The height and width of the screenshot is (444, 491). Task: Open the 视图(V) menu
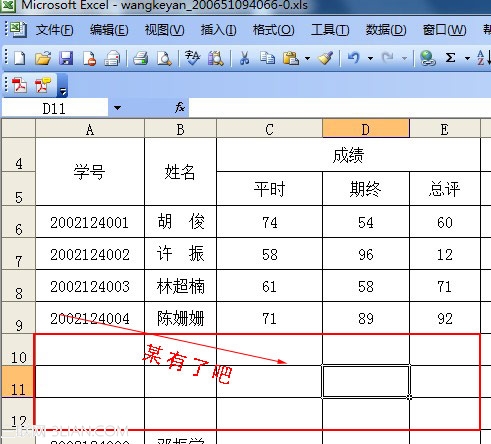(164, 30)
